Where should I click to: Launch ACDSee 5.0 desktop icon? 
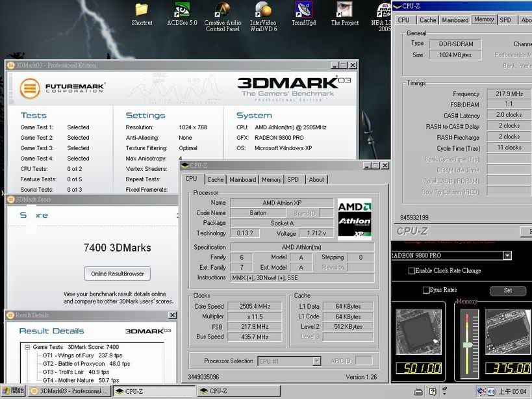point(182,14)
